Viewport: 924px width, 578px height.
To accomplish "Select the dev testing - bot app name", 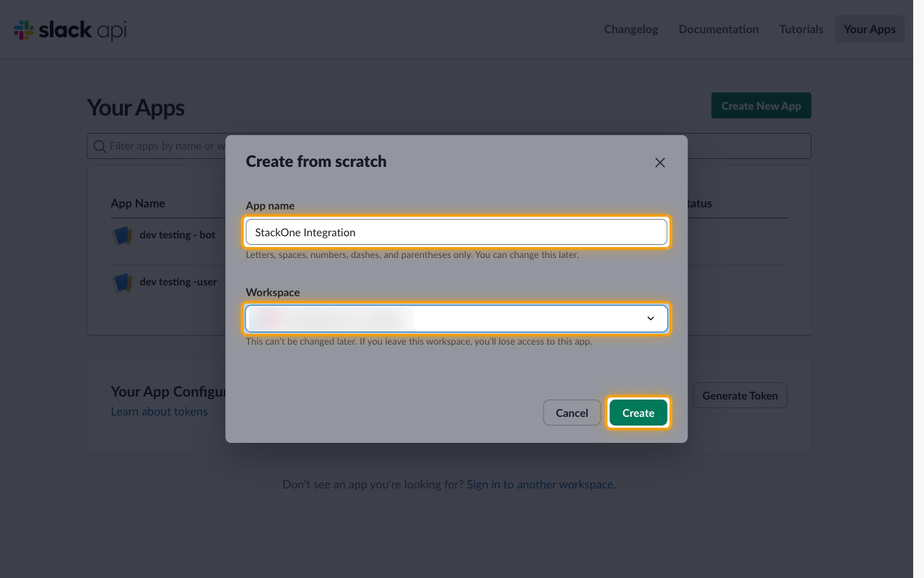I will tap(178, 235).
